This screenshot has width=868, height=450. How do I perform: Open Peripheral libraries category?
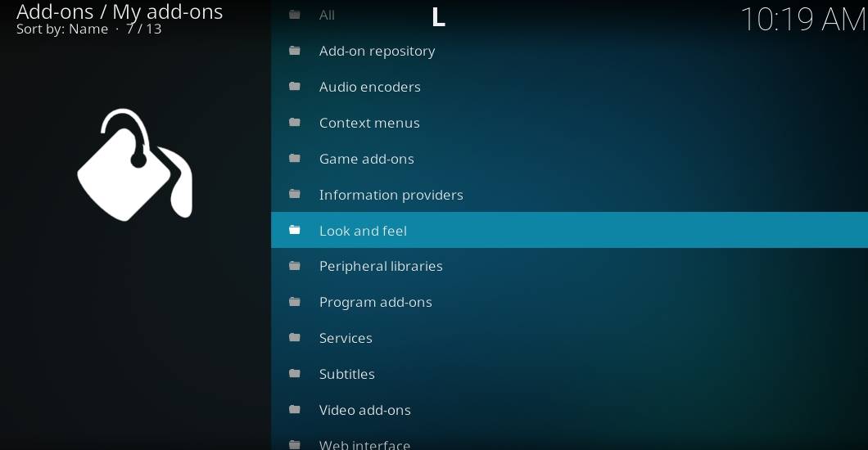[x=569, y=266]
